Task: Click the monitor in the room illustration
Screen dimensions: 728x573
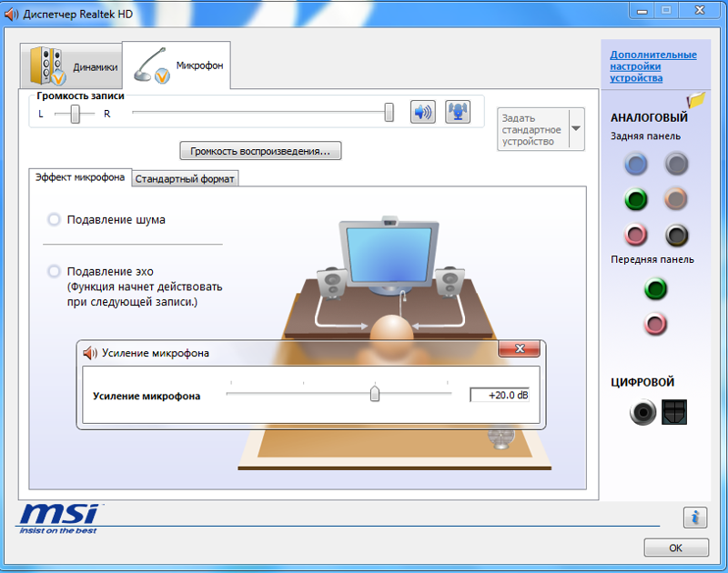Action: (389, 255)
